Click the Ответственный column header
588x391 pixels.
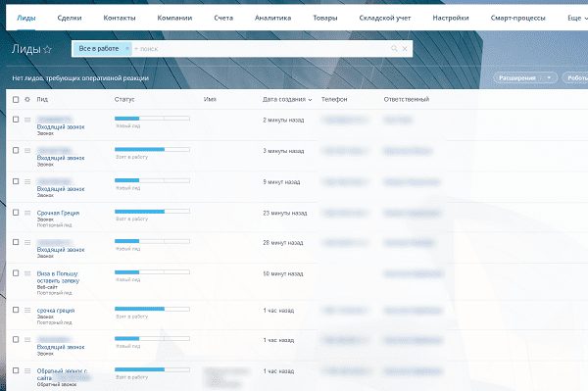pyautogui.click(x=407, y=99)
